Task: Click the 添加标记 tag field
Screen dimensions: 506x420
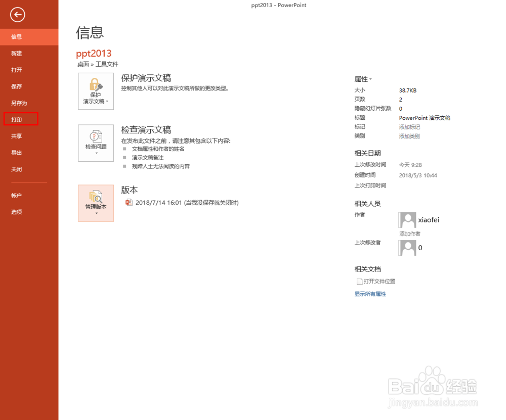Action: coord(409,127)
